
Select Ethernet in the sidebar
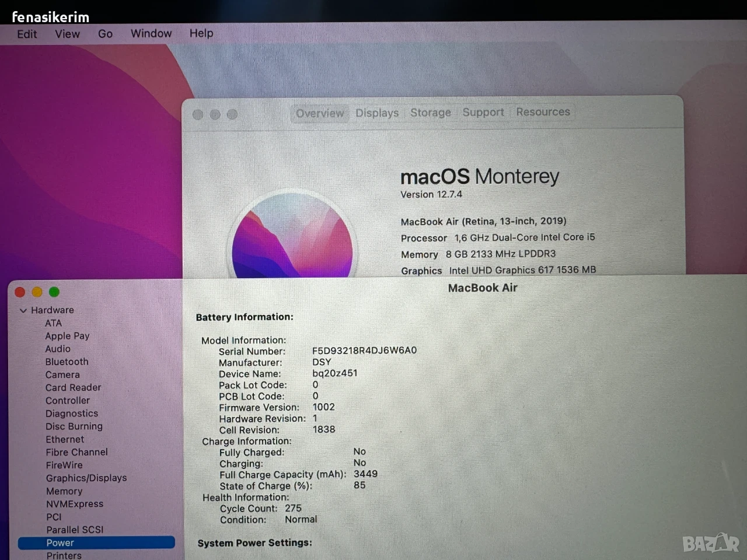pos(65,439)
